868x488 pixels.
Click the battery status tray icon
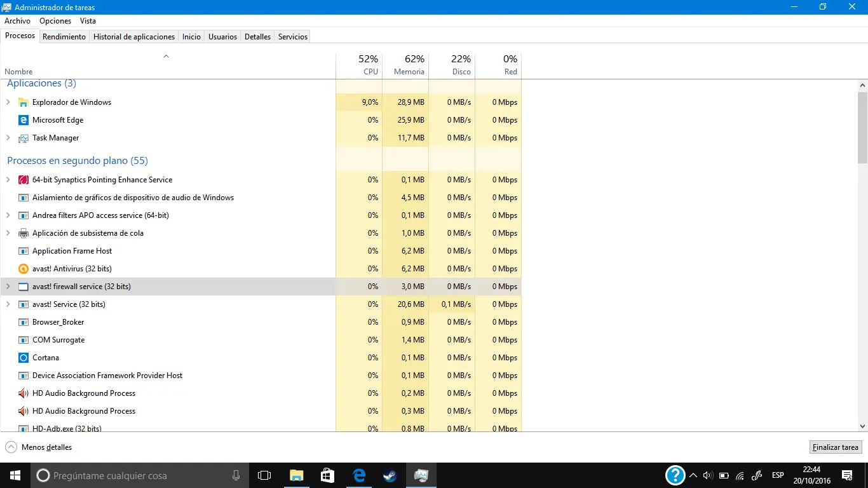pos(724,475)
